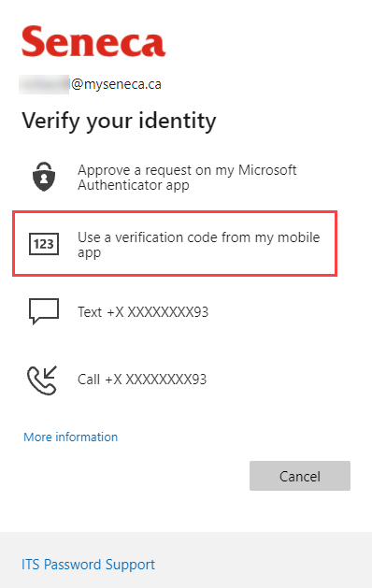Select Call +X XXXXXXXX93 option
This screenshot has height=588, width=372.
pos(175,380)
